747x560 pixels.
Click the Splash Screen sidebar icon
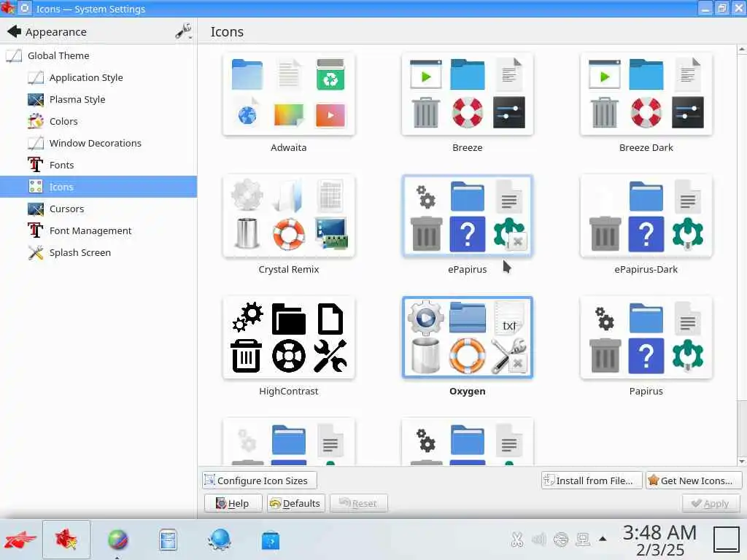pyautogui.click(x=36, y=252)
